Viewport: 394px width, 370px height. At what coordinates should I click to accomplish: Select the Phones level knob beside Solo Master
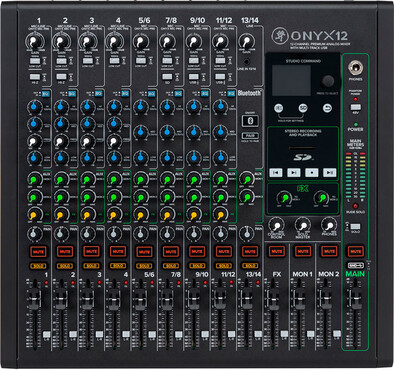click(329, 225)
